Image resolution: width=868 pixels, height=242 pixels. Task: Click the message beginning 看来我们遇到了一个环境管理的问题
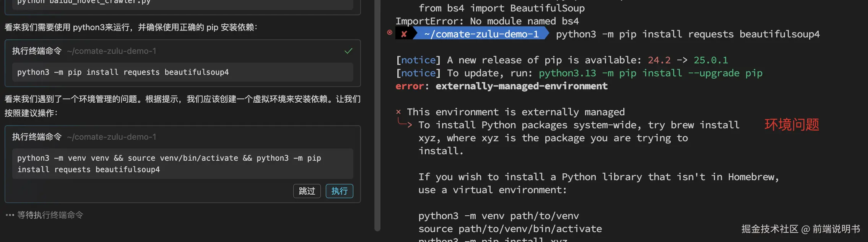[x=182, y=106]
